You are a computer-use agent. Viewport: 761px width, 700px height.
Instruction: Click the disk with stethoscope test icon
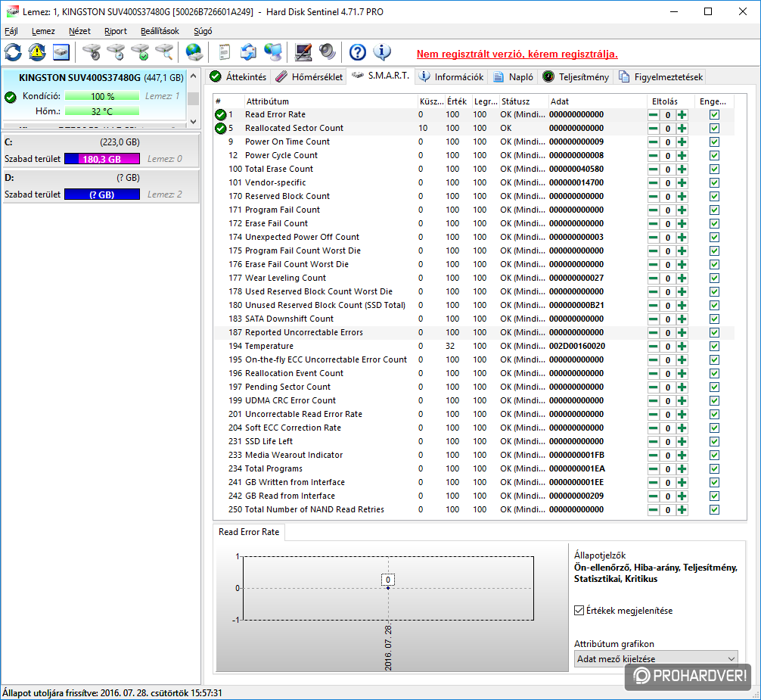[92, 52]
